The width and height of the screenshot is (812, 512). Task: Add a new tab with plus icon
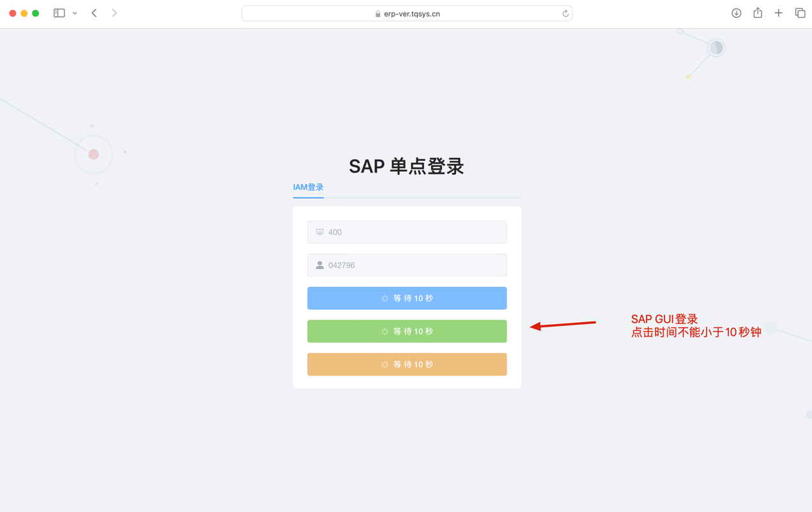coord(778,13)
